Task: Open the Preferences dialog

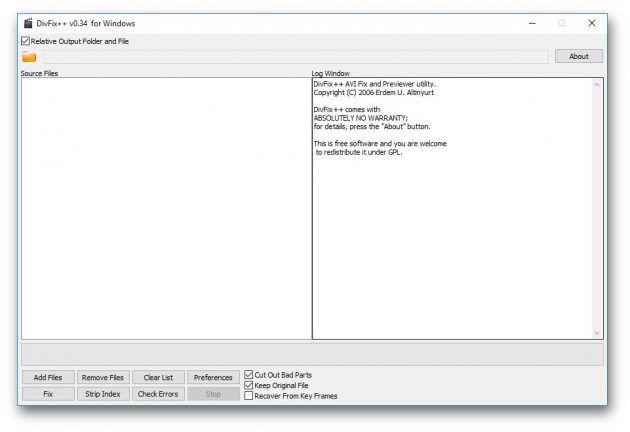Action: (213, 377)
